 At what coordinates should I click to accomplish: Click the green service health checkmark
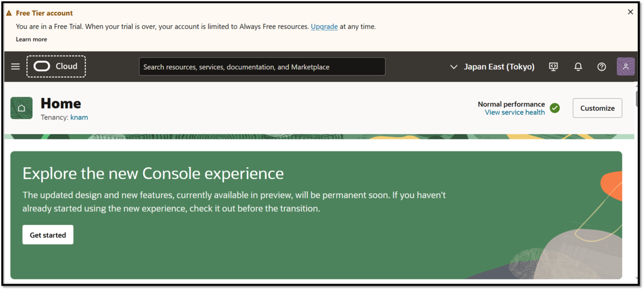click(x=555, y=108)
